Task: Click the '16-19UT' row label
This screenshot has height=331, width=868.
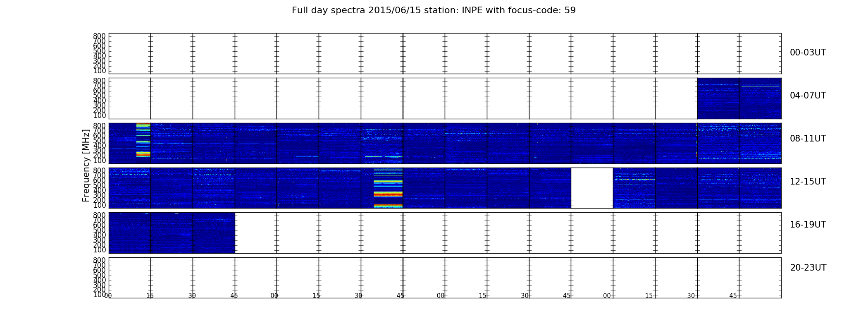Action: 808,225
